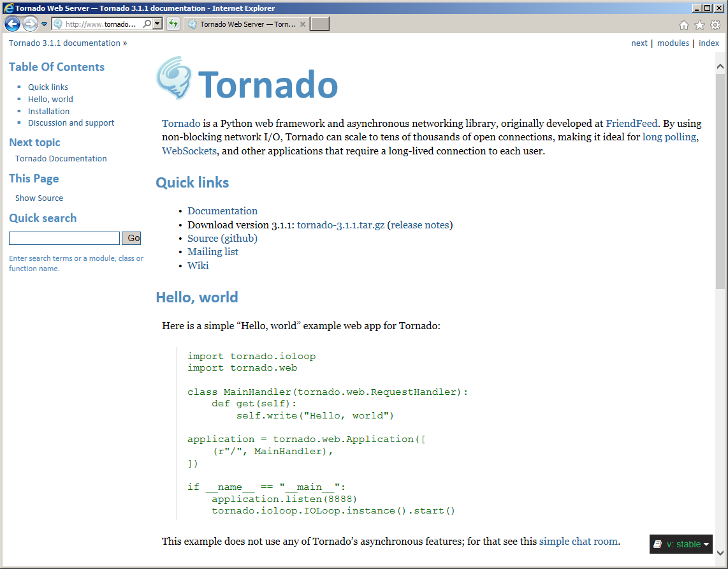Open the long polling link
This screenshot has width=728, height=569.
pyautogui.click(x=669, y=137)
